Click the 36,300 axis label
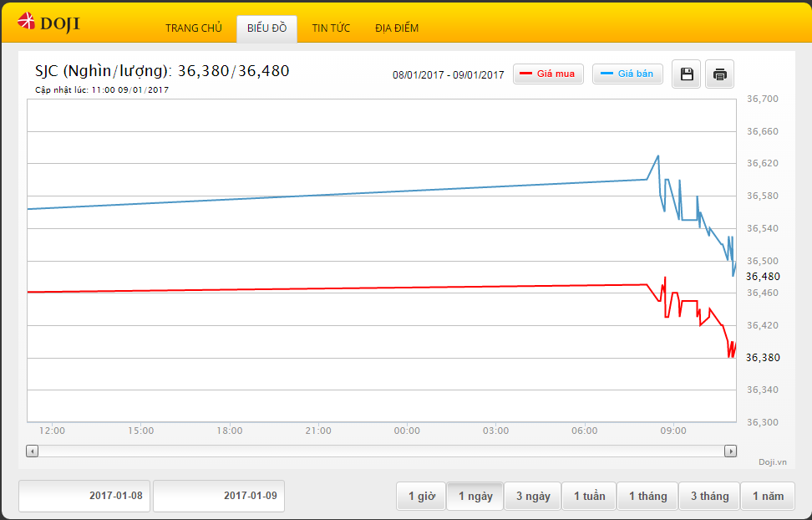Viewport: 812px width, 520px height. click(762, 422)
